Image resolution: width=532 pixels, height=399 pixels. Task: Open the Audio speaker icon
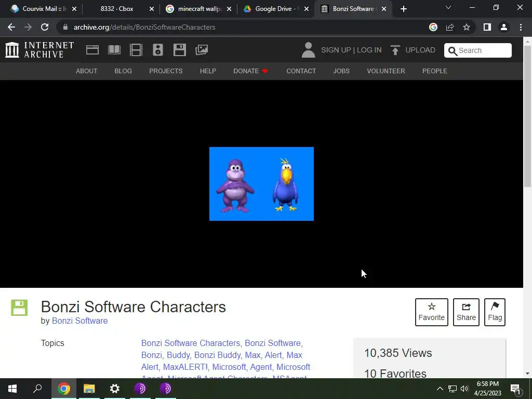(x=158, y=50)
